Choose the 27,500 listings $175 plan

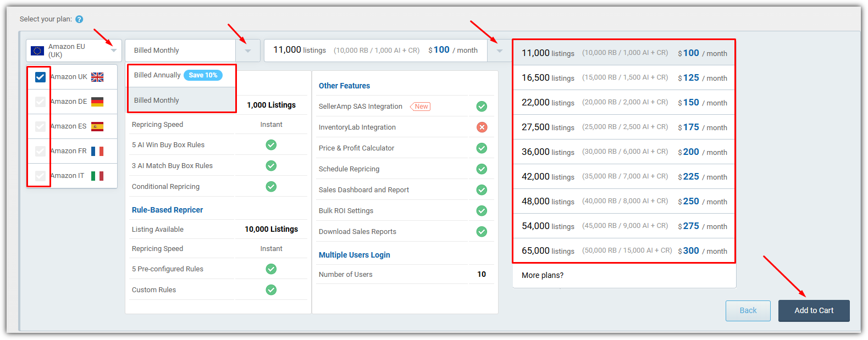[x=624, y=127]
